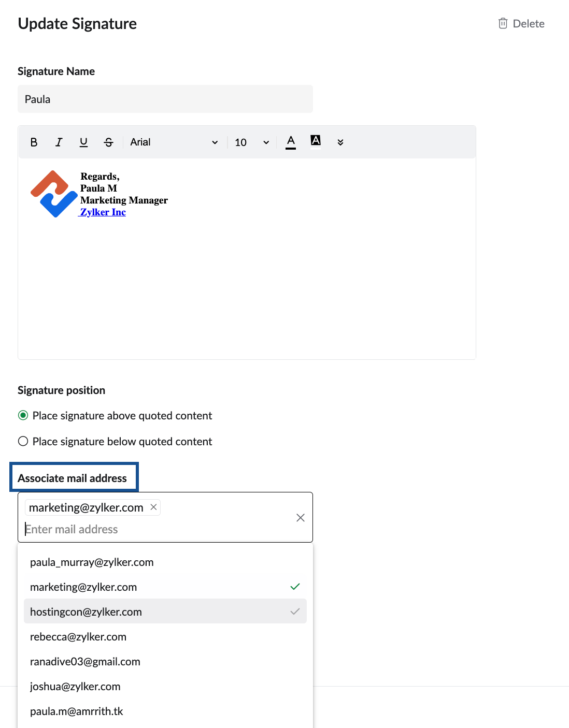Viewport: 569px width, 728px height.
Task: Deselect marketing@zylker.com in the dropdown list
Action: tap(83, 587)
